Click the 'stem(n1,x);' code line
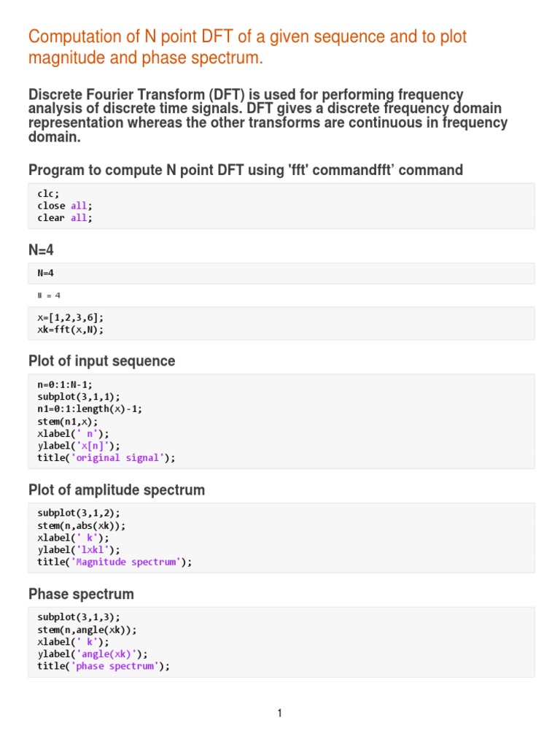 click(67, 421)
